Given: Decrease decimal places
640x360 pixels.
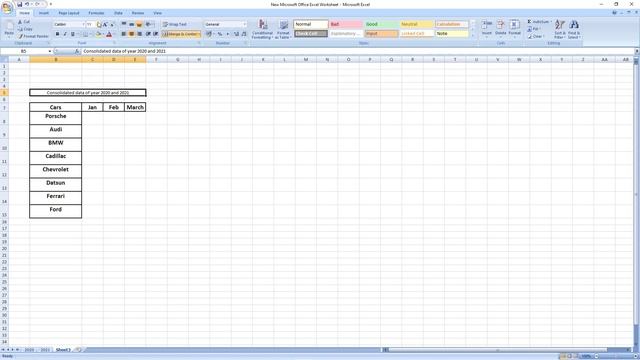Looking at the screenshot, I should pyautogui.click(x=244, y=34).
